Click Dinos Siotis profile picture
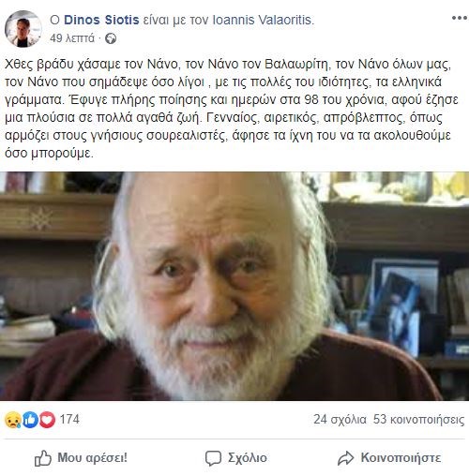The height and width of the screenshot is (476, 469). pyautogui.click(x=23, y=29)
